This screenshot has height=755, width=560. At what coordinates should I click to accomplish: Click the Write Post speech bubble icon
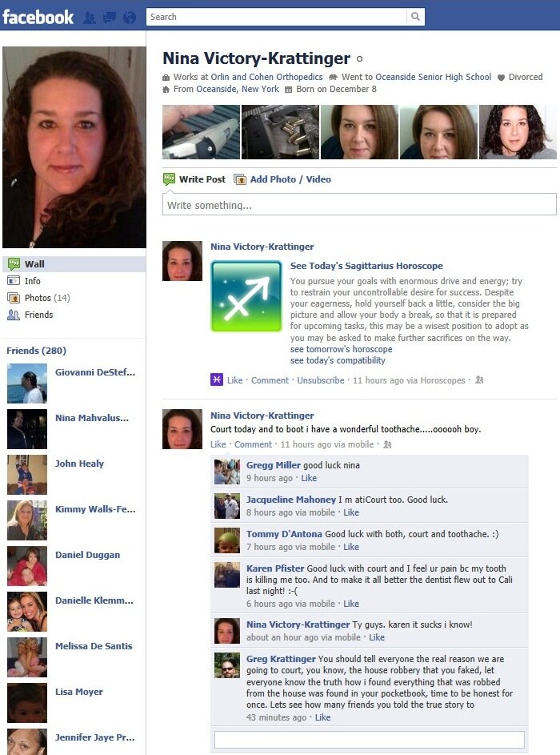pyautogui.click(x=169, y=179)
